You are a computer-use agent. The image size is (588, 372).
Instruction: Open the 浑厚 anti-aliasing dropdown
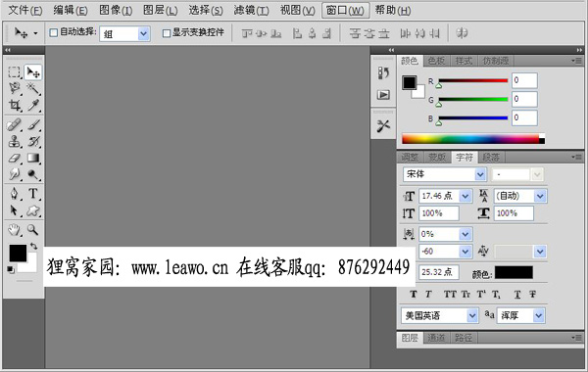tap(538, 316)
